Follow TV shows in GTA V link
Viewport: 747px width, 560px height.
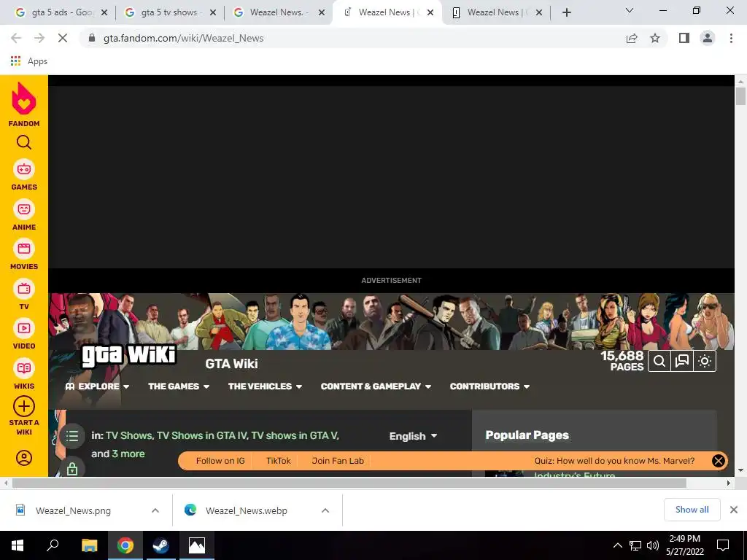pos(295,435)
